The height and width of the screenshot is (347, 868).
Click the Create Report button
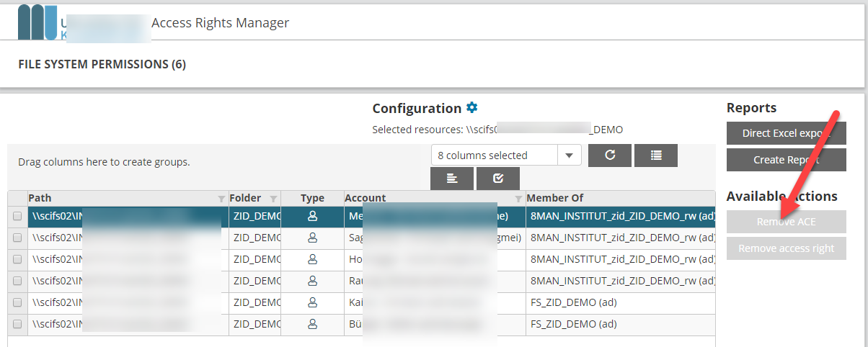point(786,160)
